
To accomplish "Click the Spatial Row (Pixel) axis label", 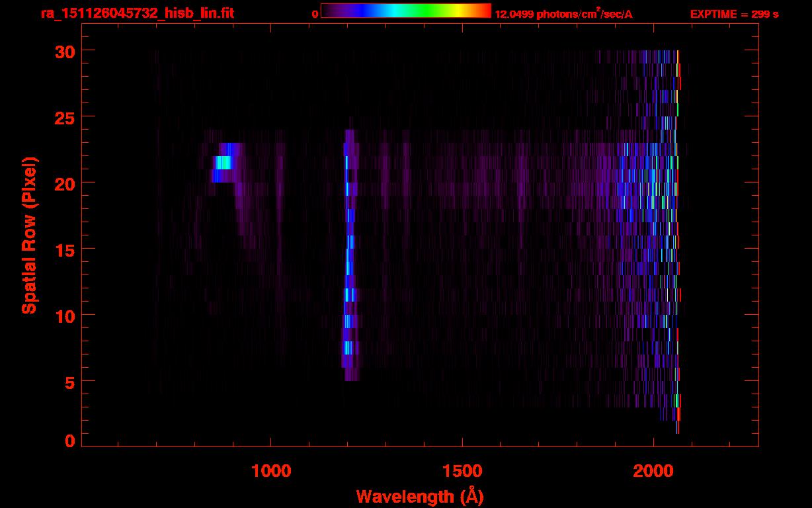I will (x=29, y=235).
